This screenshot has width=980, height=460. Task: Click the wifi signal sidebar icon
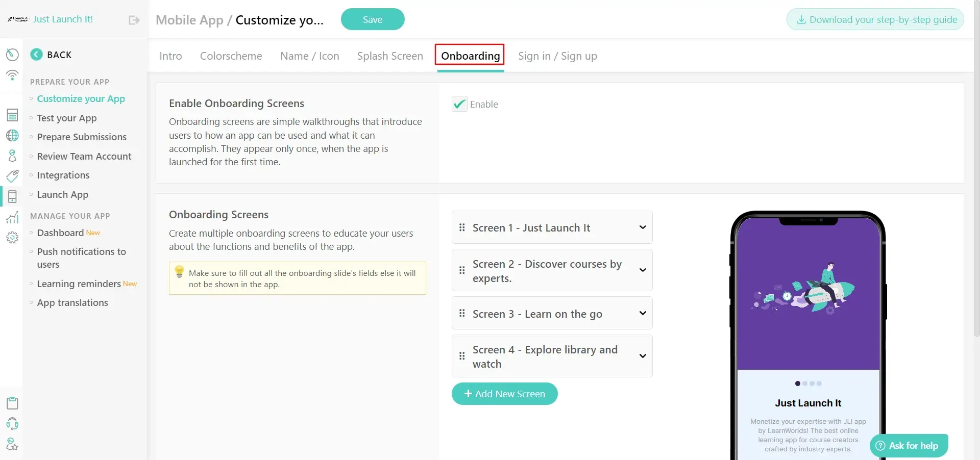click(12, 75)
